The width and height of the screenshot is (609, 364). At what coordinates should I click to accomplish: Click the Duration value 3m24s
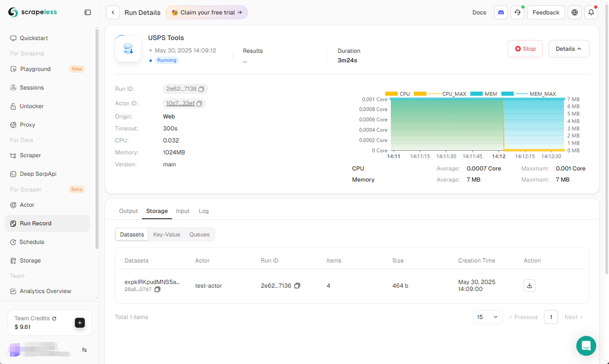(x=347, y=60)
